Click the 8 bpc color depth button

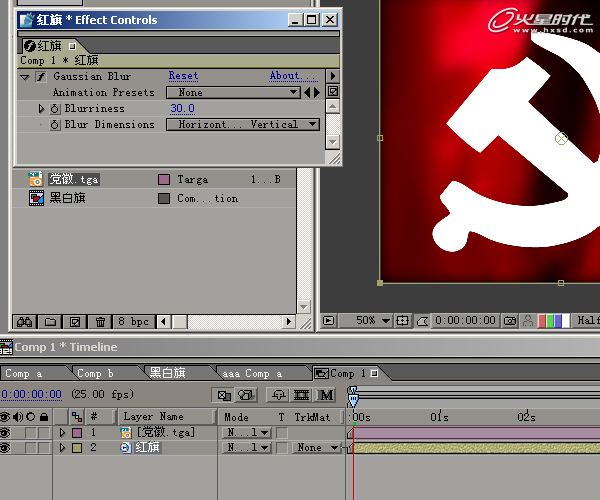(x=134, y=321)
